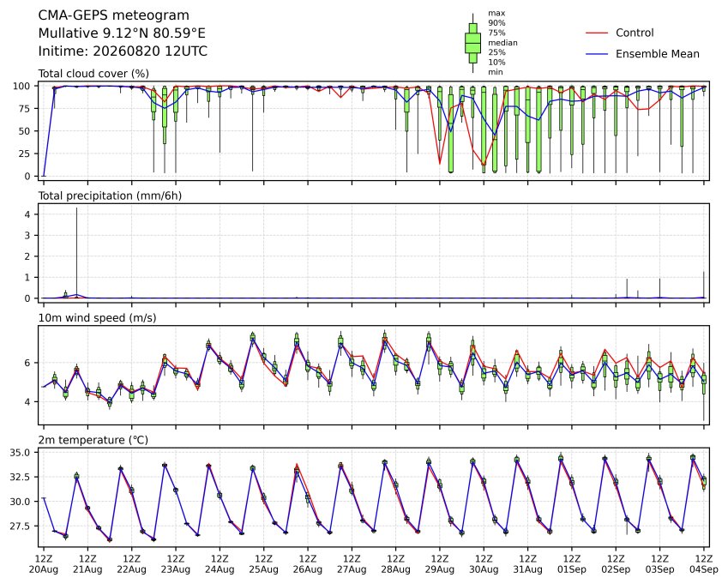728x584 pixels.
Task: Click the '12Z 01Sep' time axis label
Action: pyautogui.click(x=572, y=564)
